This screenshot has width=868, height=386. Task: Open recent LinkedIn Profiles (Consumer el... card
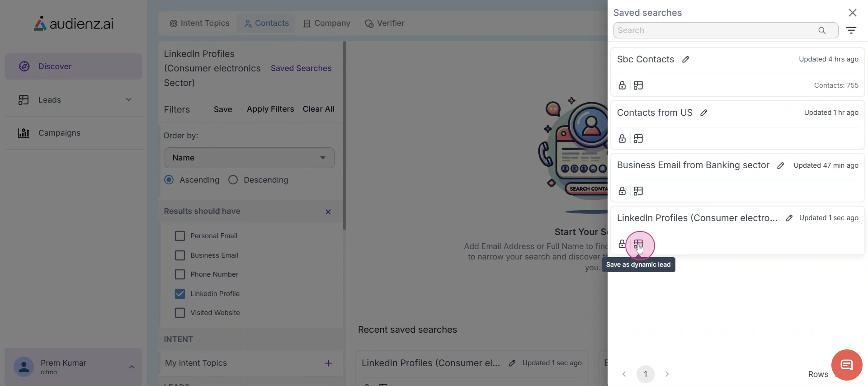point(431,363)
